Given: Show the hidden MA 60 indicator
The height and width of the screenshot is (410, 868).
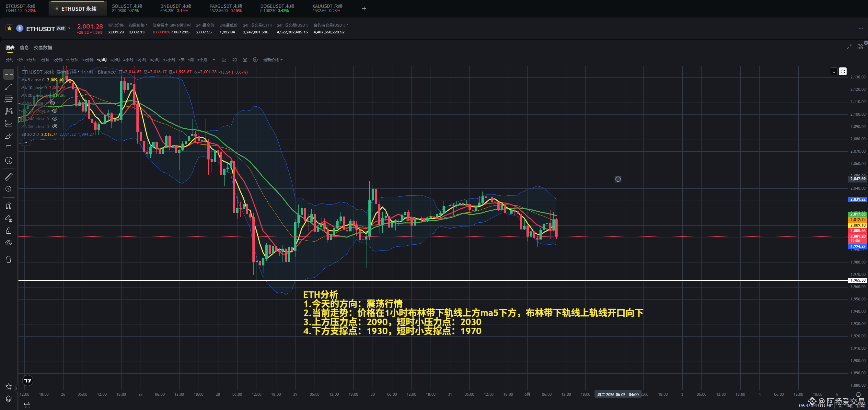Looking at the screenshot, I should (x=52, y=103).
